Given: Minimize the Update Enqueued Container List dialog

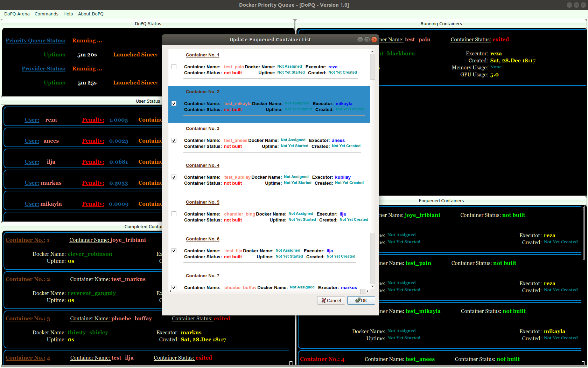Looking at the screenshot, I should (x=360, y=40).
